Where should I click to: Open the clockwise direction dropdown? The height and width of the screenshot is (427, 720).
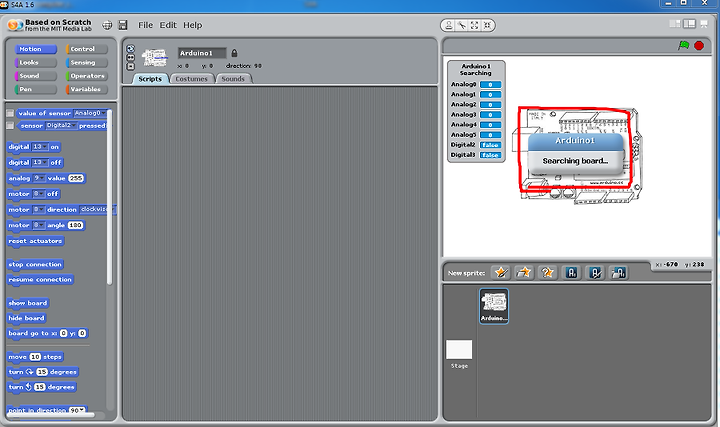96,209
